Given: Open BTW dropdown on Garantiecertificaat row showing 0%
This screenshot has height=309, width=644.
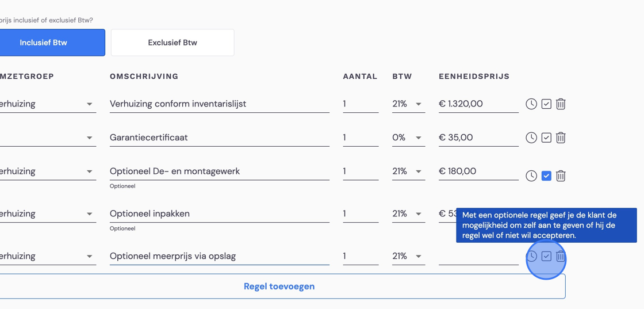Looking at the screenshot, I should pyautogui.click(x=409, y=138).
